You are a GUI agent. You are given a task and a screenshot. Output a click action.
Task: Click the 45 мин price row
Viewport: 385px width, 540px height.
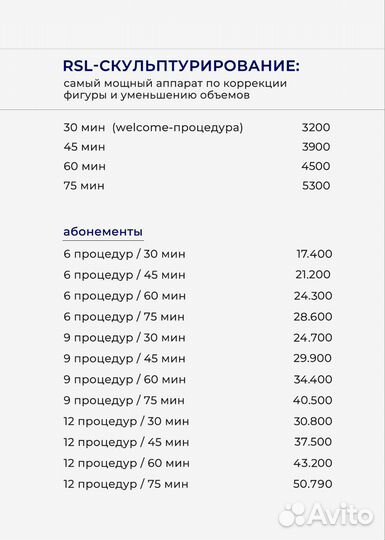point(197,147)
